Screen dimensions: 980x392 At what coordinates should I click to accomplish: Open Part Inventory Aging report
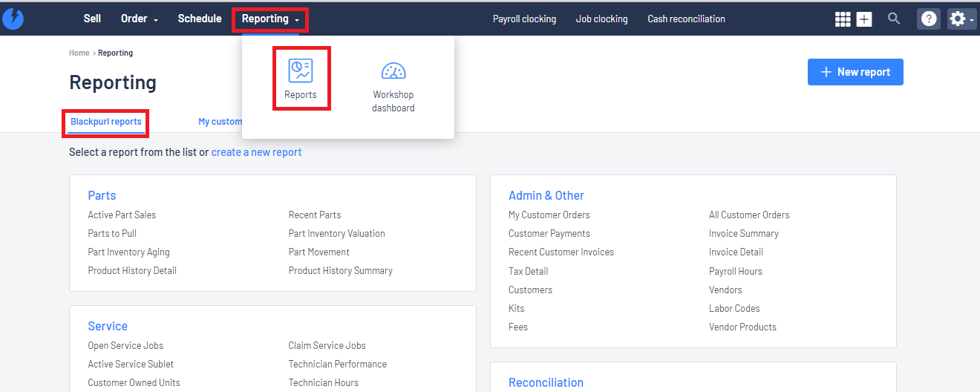[x=128, y=252]
